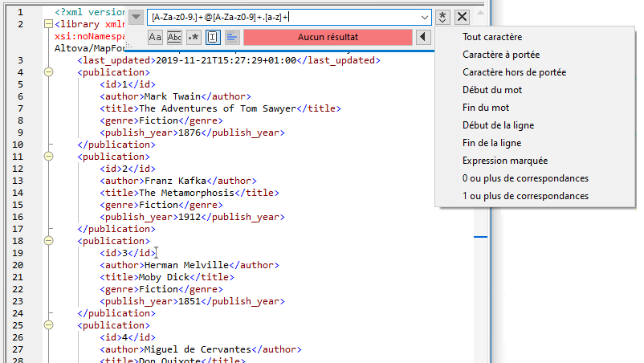Collapse the library element on line 2
644x363 pixels.
point(48,25)
